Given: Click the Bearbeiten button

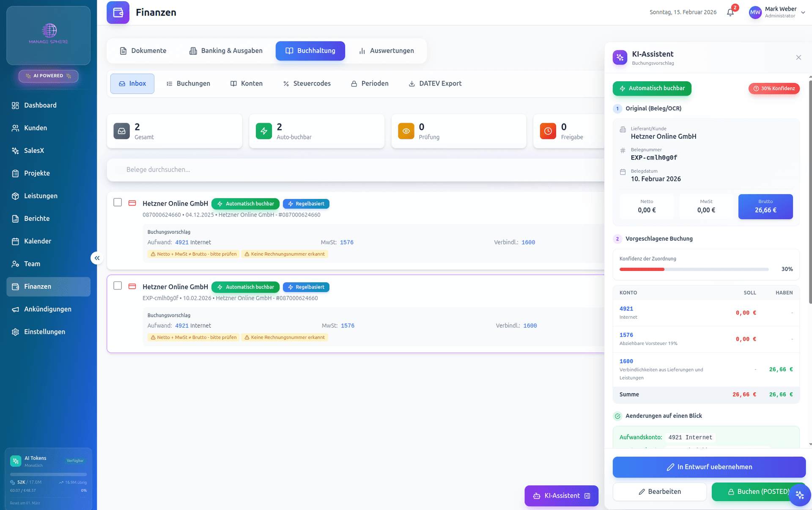Looking at the screenshot, I should point(659,492).
